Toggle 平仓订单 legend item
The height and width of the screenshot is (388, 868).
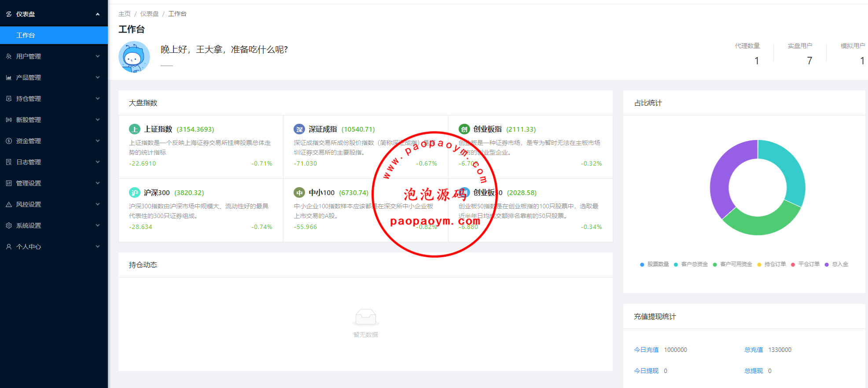point(805,264)
